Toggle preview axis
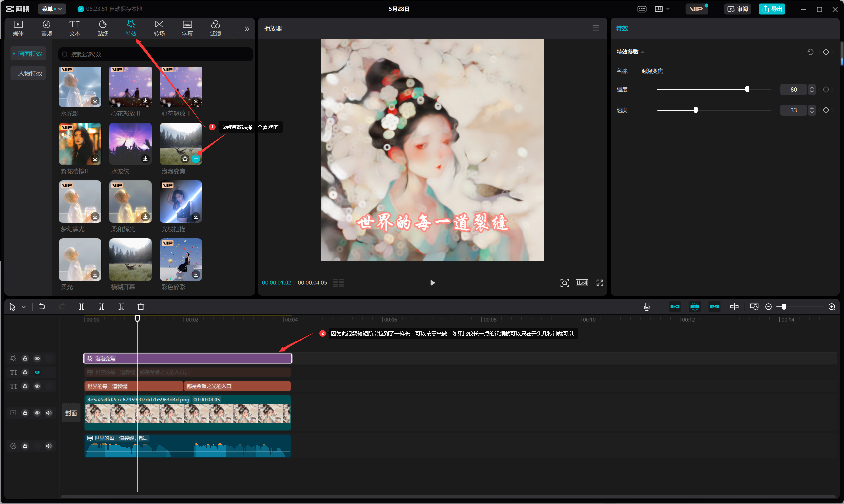 [734, 306]
